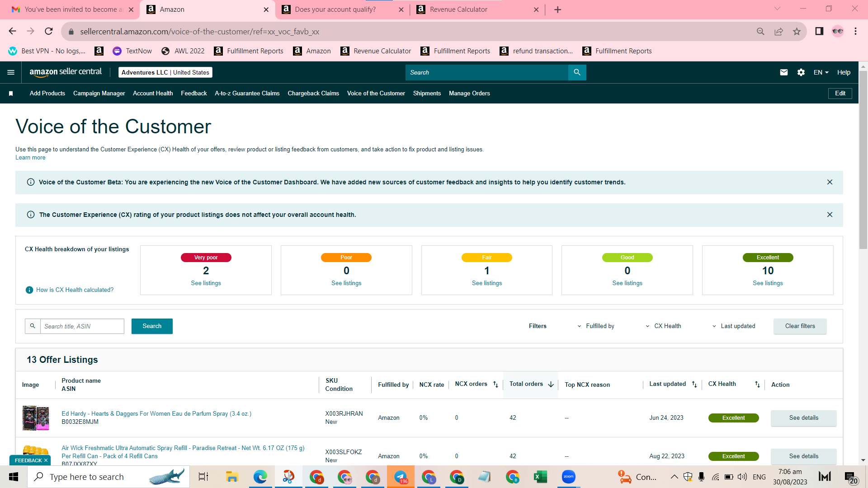Viewport: 868px width, 488px height.
Task: Click the Windows Start button
Action: (14, 477)
